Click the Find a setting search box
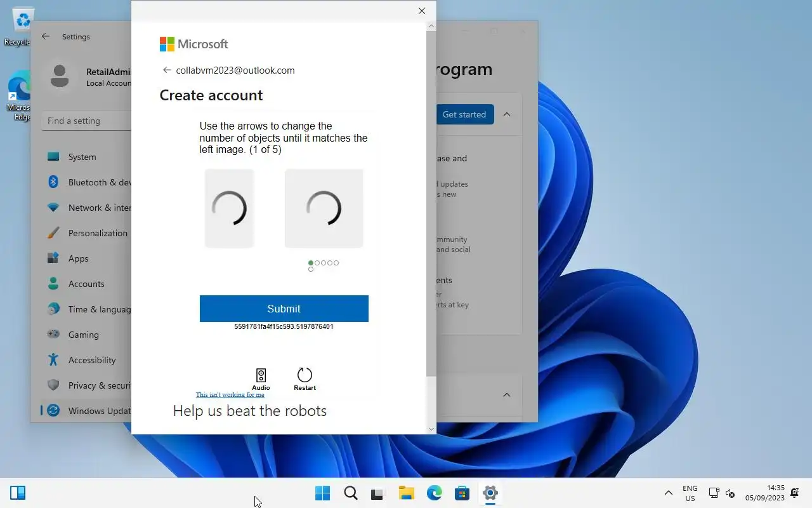 [86, 121]
